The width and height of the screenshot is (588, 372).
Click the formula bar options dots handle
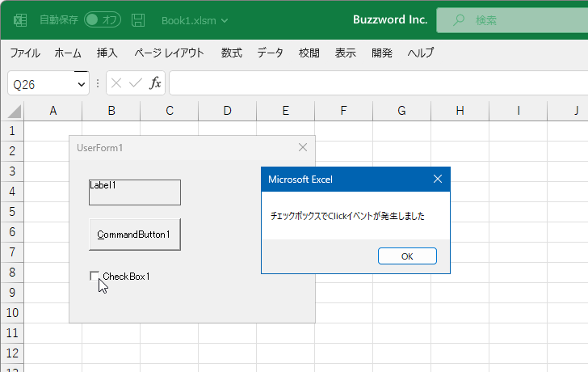pos(98,83)
